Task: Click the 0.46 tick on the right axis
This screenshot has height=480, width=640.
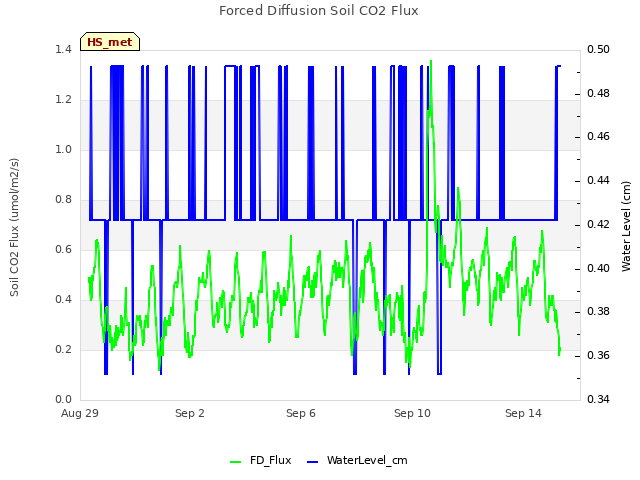Action: tap(598, 137)
